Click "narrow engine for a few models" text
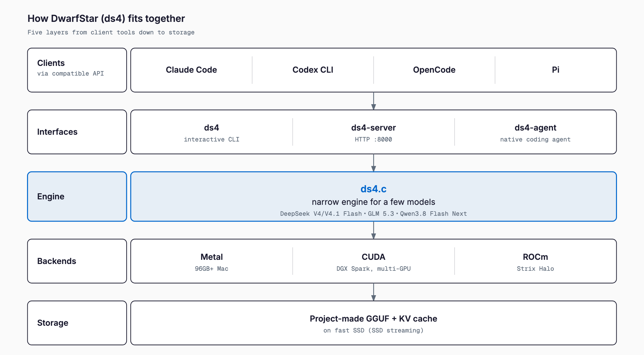 pyautogui.click(x=374, y=202)
